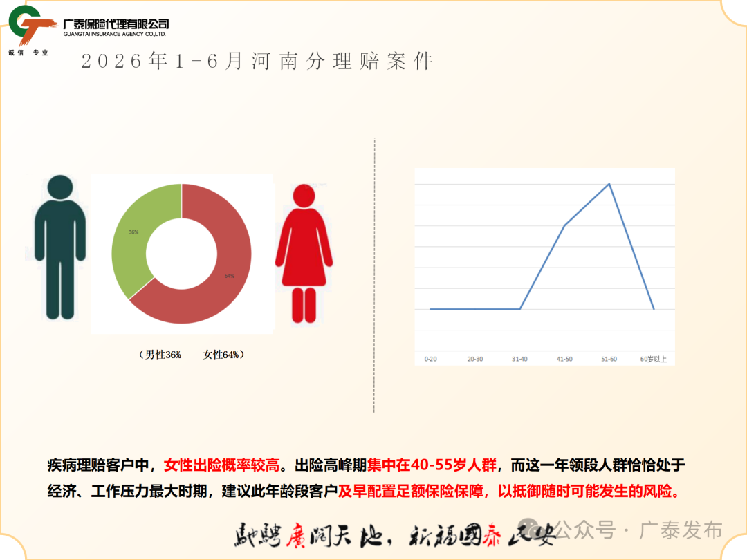Click the calligraphy slogan at the bottom
747x560 pixels.
point(394,535)
